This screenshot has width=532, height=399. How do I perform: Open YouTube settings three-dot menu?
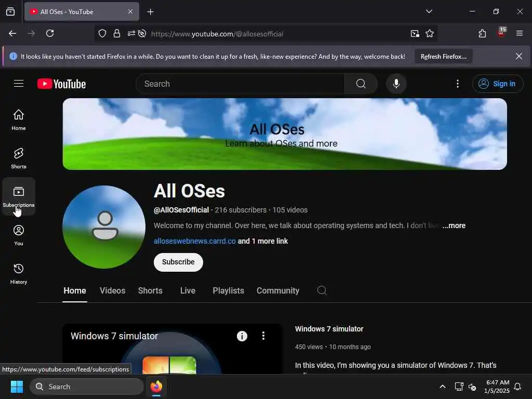coord(458,84)
